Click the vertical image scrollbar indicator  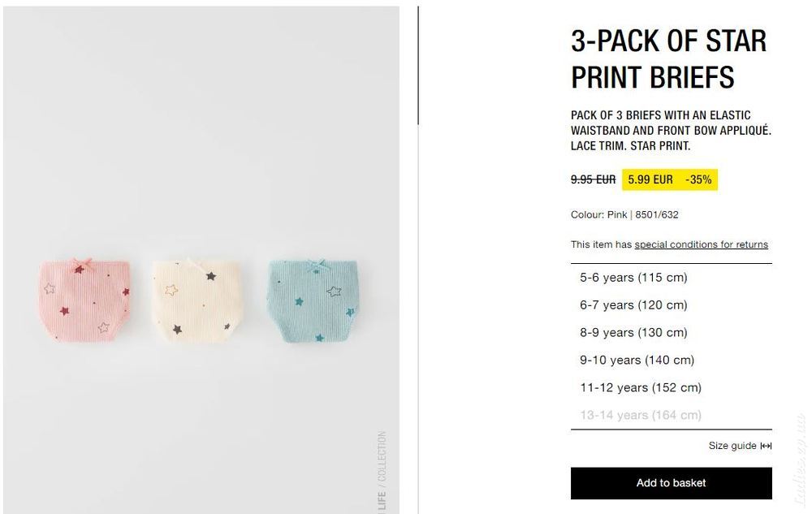click(x=418, y=65)
